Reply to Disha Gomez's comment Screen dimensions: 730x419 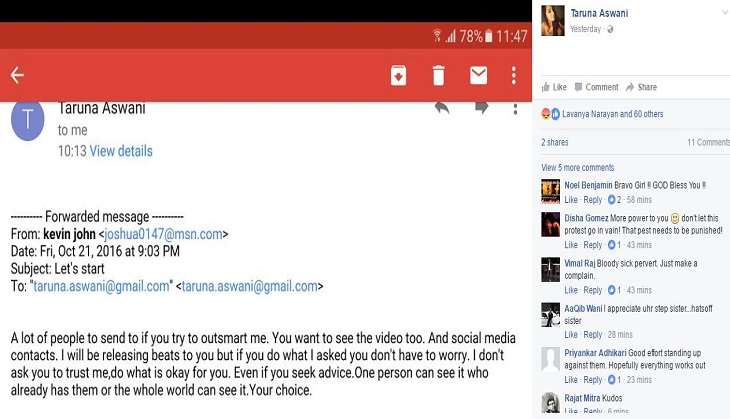[593, 245]
